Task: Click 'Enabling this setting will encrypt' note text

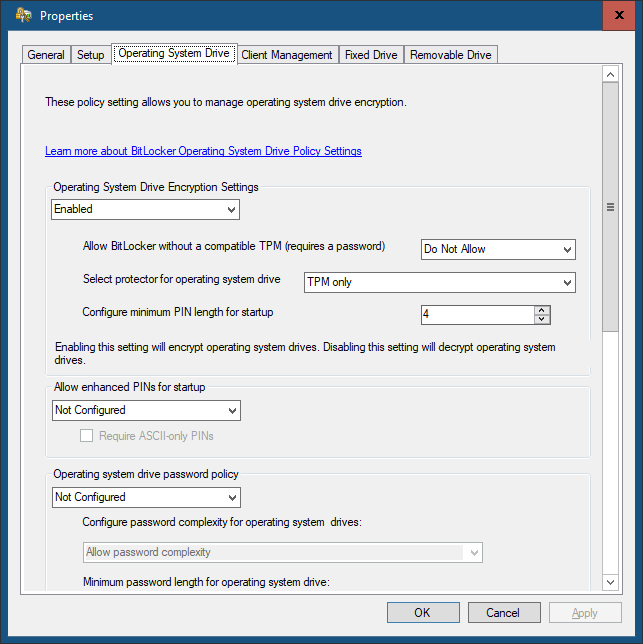Action: click(x=305, y=353)
